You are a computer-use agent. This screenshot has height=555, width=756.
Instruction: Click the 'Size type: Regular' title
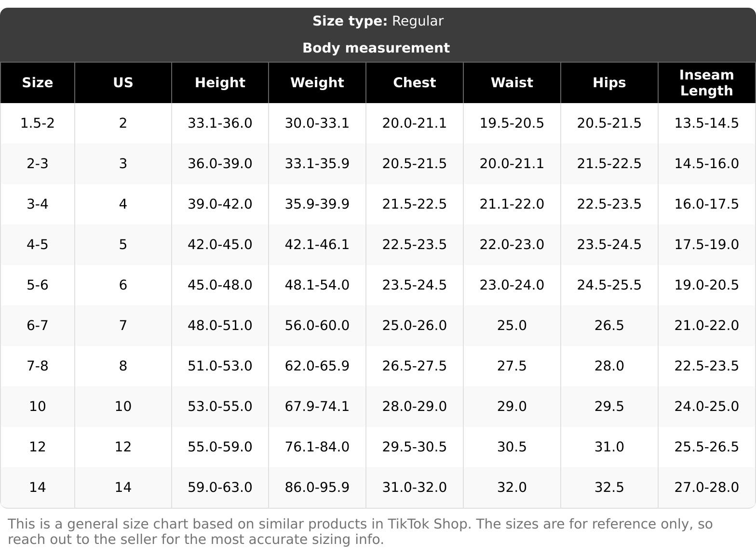point(378,21)
